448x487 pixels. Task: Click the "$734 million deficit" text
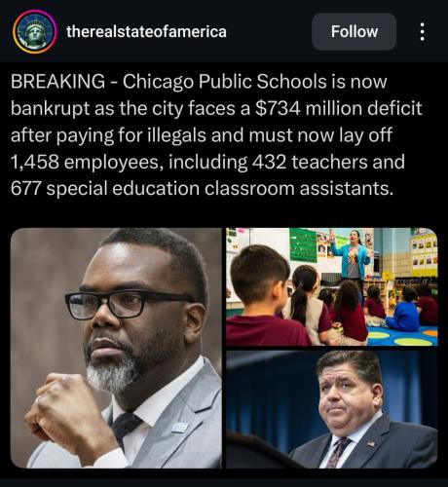pyautogui.click(x=339, y=108)
